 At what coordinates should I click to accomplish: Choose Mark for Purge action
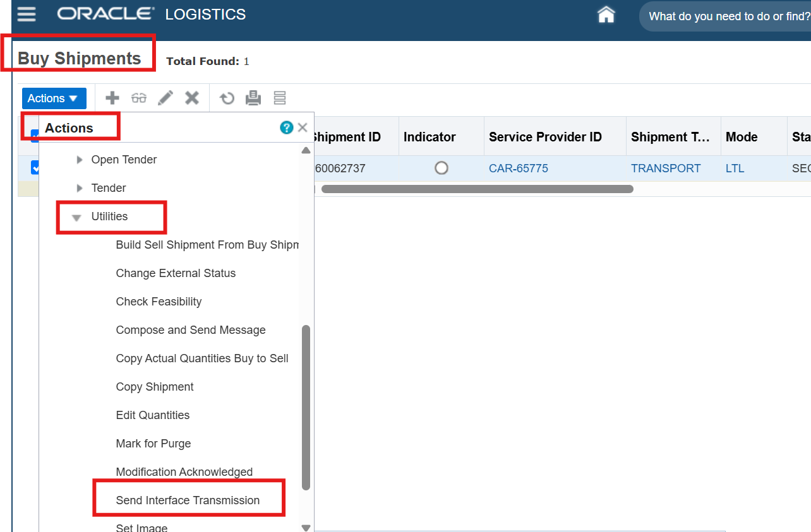153,444
